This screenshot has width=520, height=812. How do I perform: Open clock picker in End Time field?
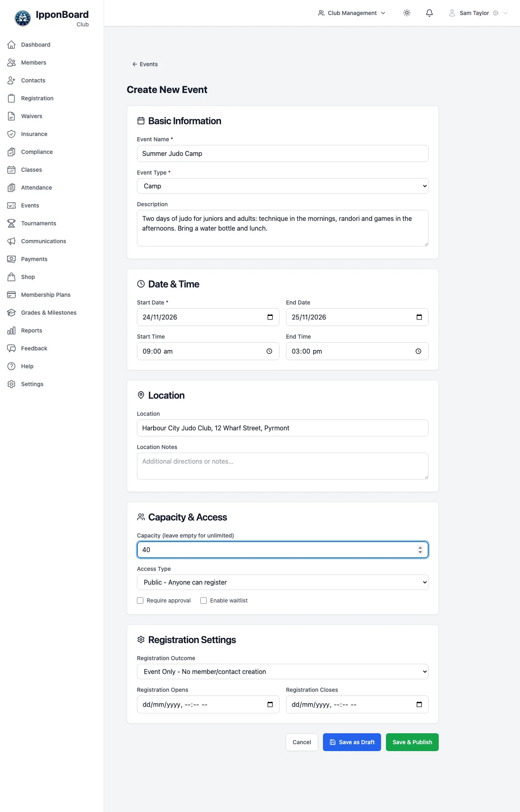pyautogui.click(x=418, y=351)
